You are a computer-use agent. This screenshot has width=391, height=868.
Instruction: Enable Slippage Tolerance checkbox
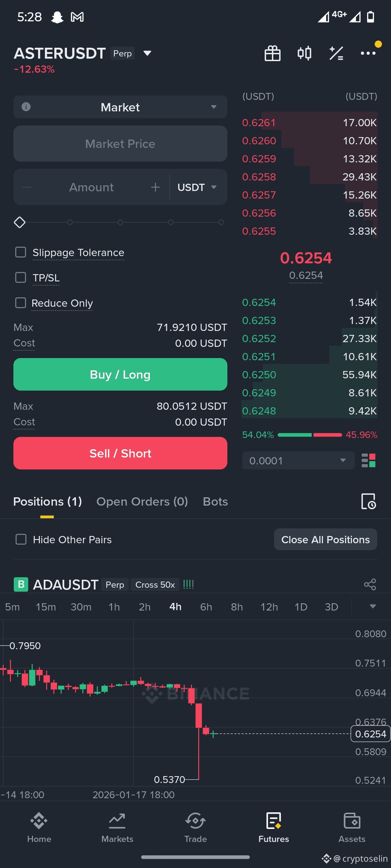[x=21, y=252]
